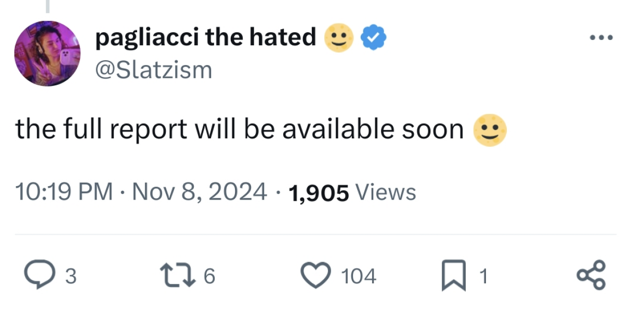View the 1,905 Views analytics
The width and height of the screenshot is (644, 312).
[x=351, y=192]
